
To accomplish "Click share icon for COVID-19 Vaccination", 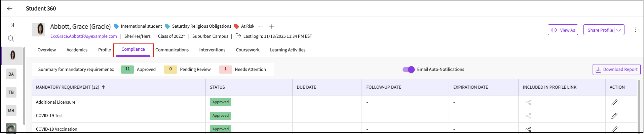I will point(528,129).
